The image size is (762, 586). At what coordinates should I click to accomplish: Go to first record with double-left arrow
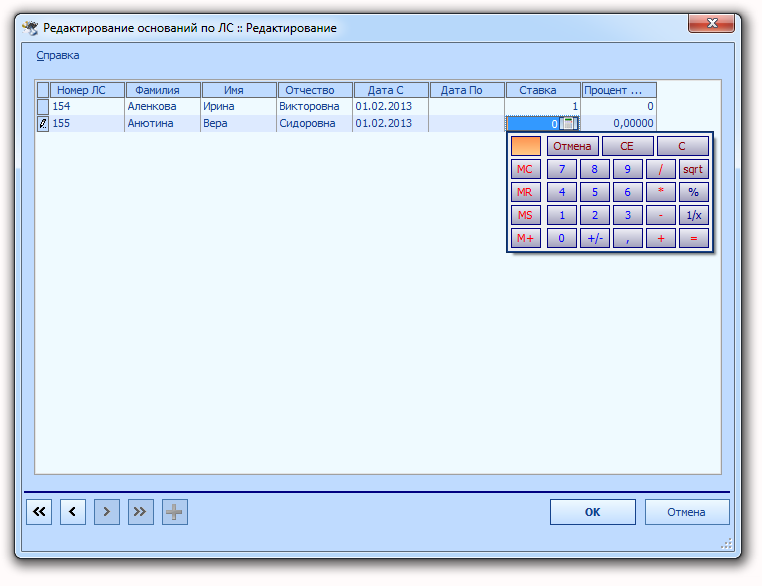(39, 512)
